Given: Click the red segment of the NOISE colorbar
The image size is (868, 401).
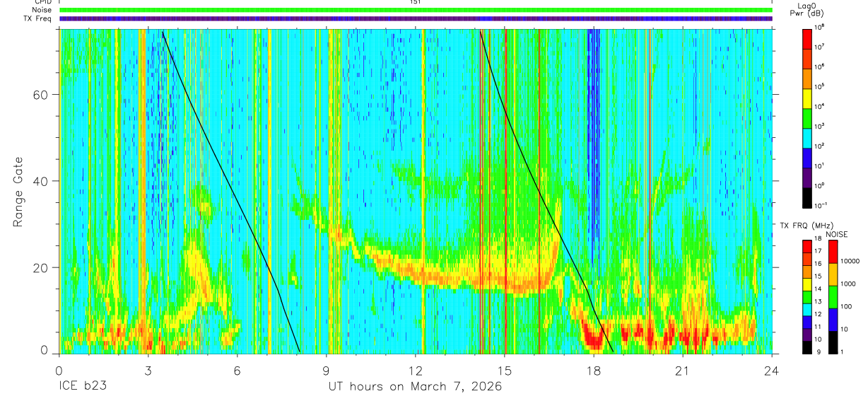Looking at the screenshot, I should click(x=833, y=252).
